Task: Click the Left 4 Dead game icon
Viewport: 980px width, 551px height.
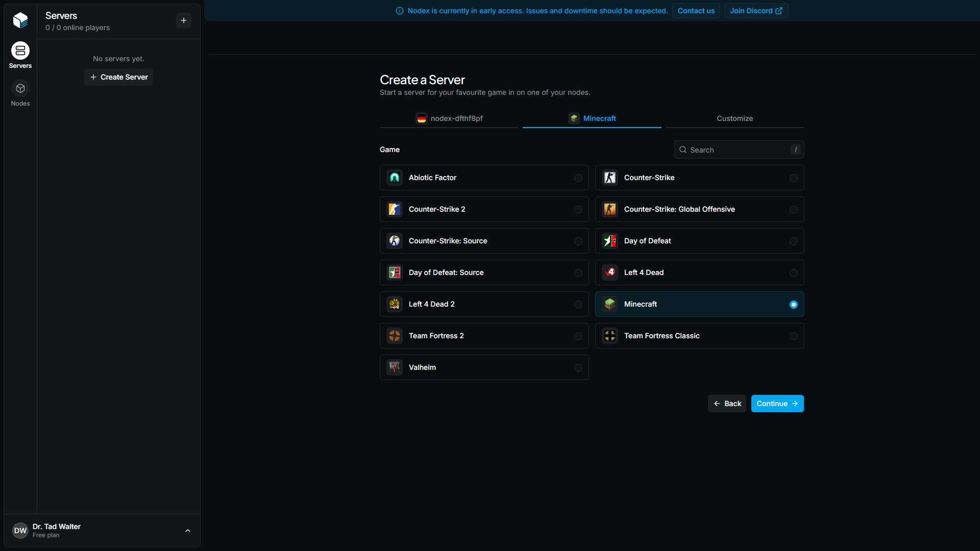Action: (610, 272)
